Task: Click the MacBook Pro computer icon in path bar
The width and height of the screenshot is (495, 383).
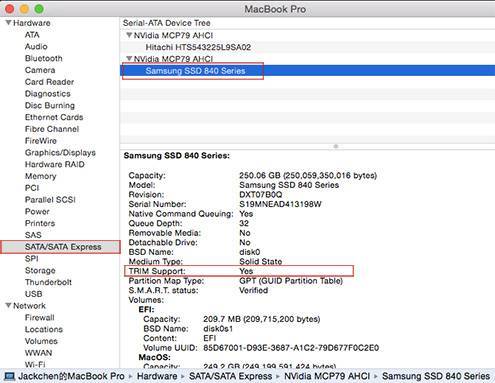Action: coord(9,376)
